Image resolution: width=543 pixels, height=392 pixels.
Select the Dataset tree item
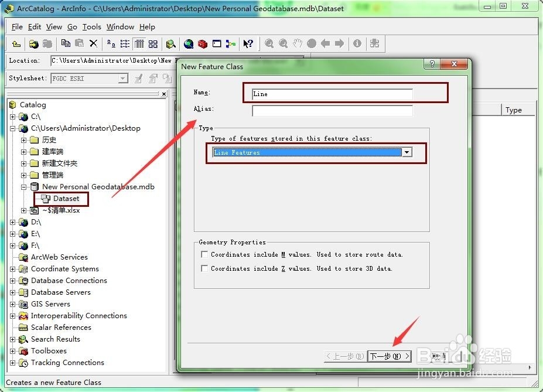pos(66,199)
